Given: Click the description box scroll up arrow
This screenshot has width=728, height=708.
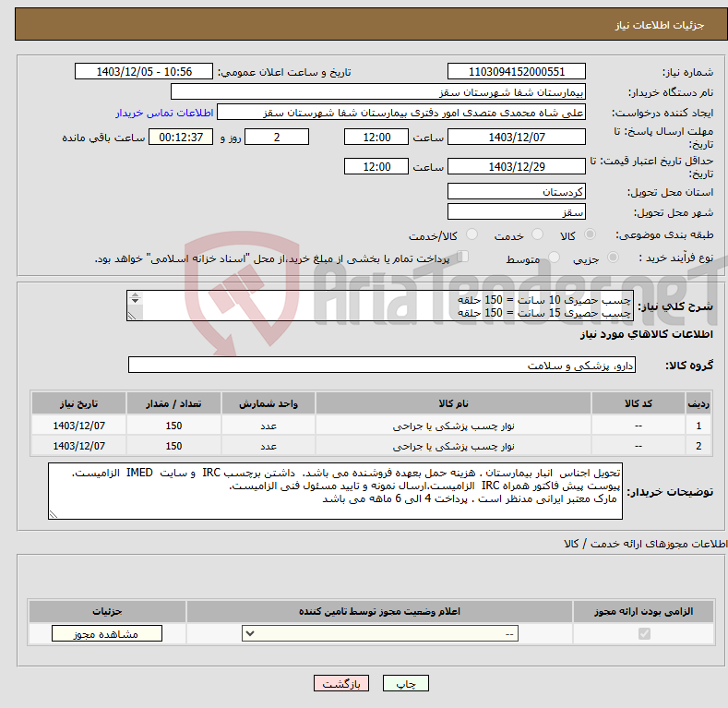Looking at the screenshot, I should point(135,294).
